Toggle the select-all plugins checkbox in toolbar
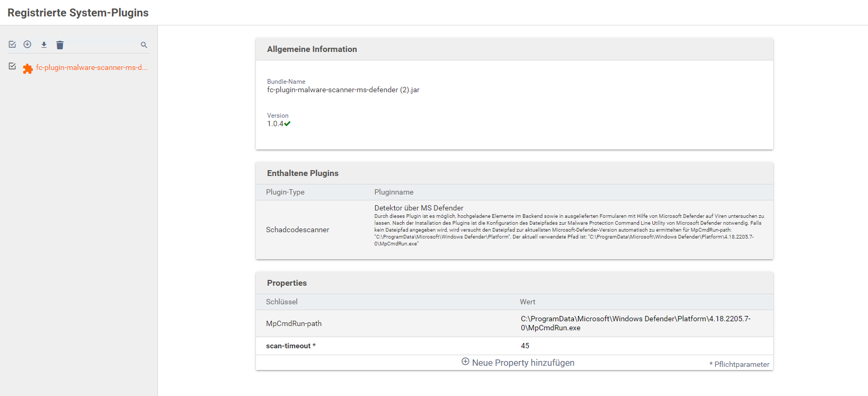Screen dimensions: 868x396 click(x=12, y=45)
